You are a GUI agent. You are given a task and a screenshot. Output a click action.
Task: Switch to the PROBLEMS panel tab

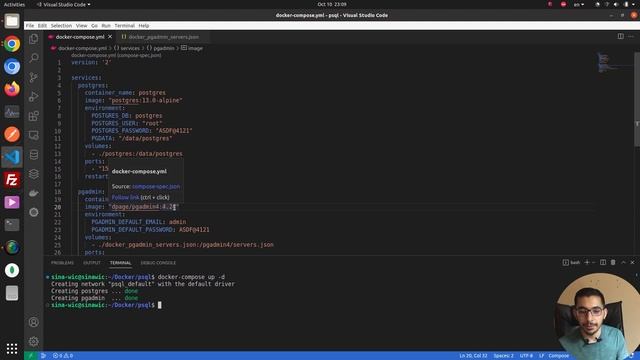(62, 263)
